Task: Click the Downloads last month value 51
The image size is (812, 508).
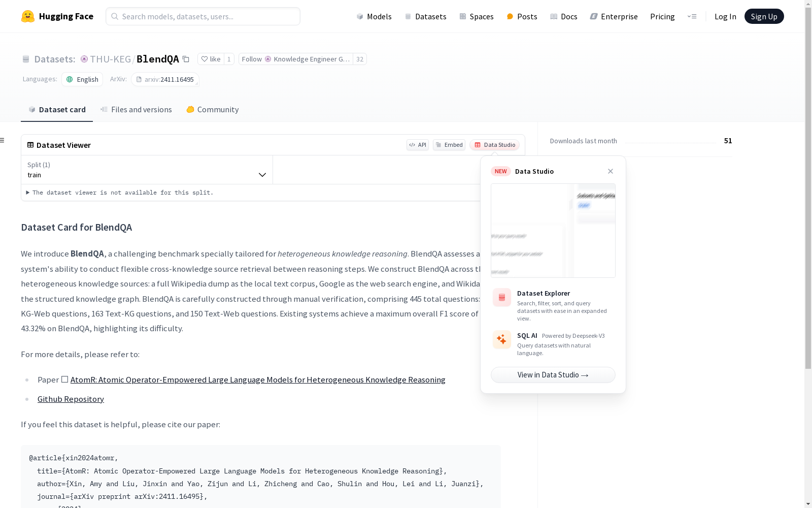Action: coord(728,141)
